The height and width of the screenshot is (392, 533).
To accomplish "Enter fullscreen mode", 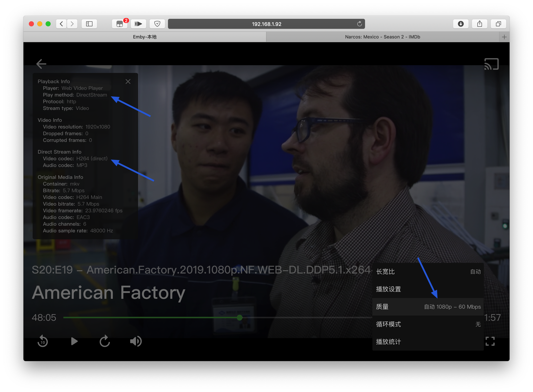I will click(490, 341).
